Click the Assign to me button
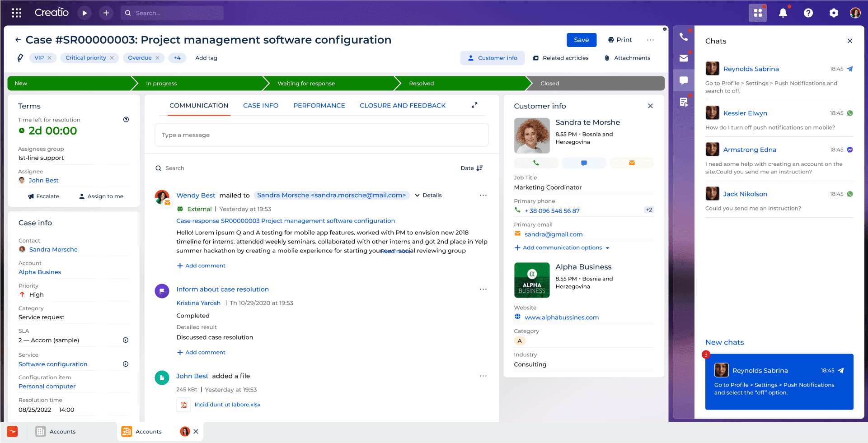Screen dimensions: 868x443 (101, 196)
